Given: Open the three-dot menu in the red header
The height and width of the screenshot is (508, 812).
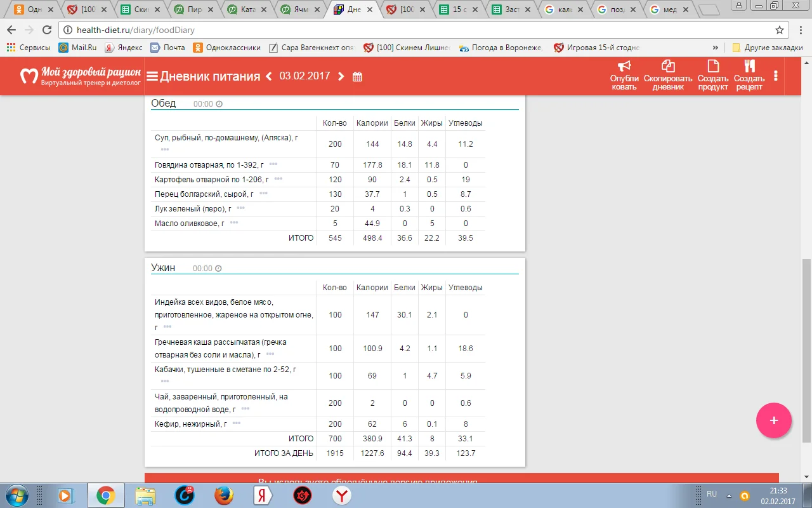Looking at the screenshot, I should (x=776, y=76).
